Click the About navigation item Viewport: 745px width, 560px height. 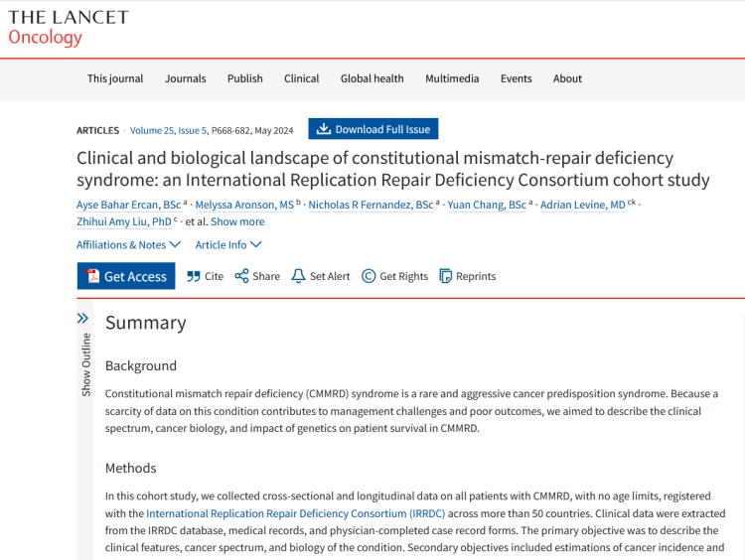pos(567,78)
